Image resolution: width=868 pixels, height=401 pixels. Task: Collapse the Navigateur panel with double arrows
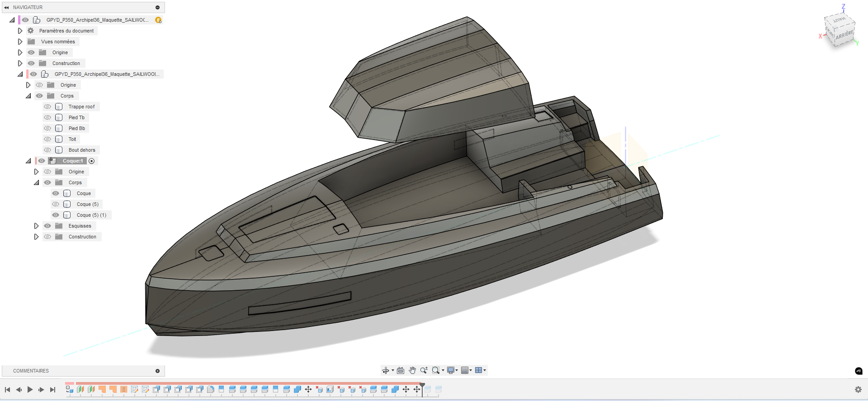pos(6,7)
